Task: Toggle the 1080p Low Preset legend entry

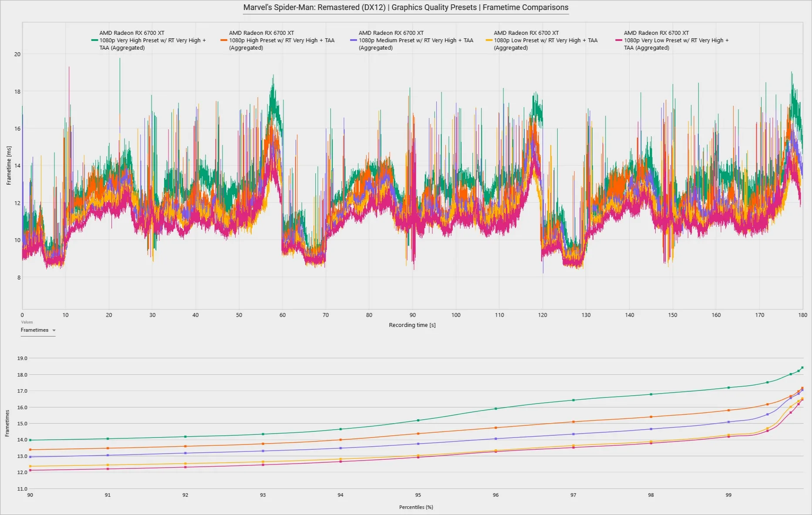Action: 542,40
